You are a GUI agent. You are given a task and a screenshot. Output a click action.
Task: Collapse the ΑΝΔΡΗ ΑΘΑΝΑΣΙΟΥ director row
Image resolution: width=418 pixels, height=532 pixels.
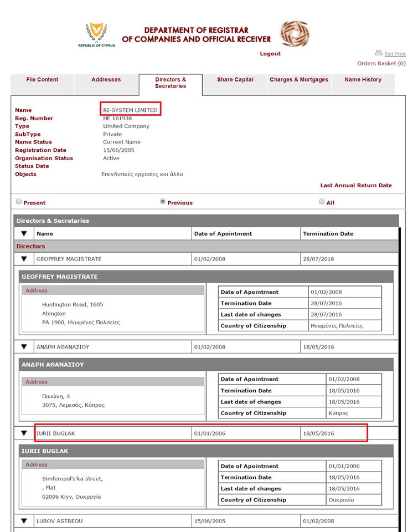24,347
